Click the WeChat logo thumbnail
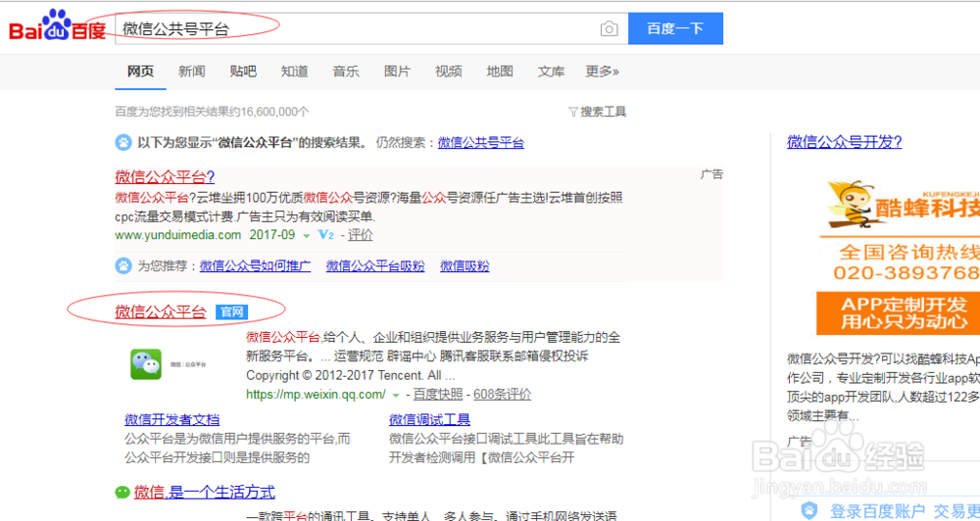 click(x=146, y=364)
